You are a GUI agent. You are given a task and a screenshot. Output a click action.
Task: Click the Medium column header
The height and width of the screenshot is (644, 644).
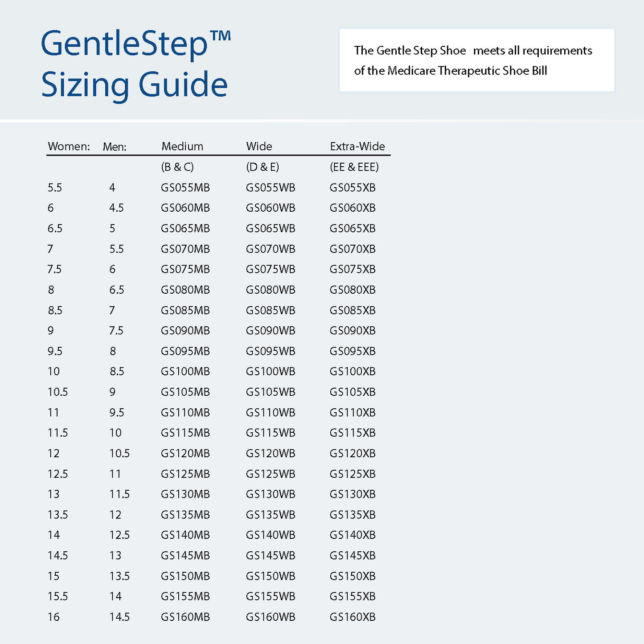click(x=182, y=147)
